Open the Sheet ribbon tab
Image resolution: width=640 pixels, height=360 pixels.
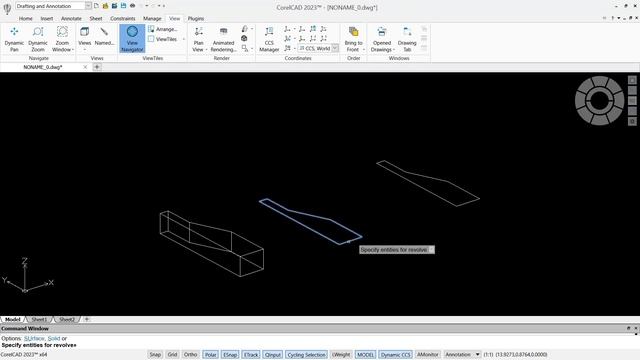pos(96,18)
